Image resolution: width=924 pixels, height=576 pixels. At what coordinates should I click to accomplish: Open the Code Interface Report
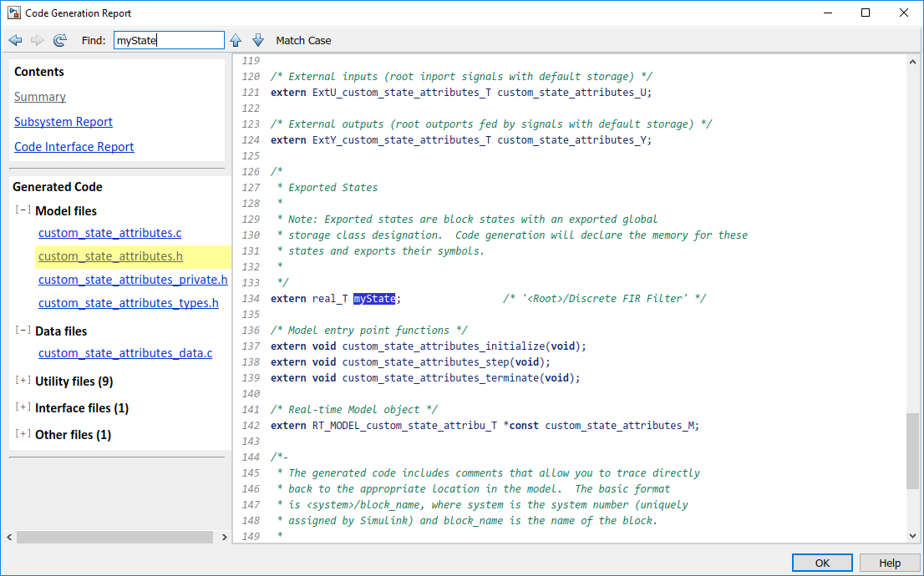click(74, 146)
